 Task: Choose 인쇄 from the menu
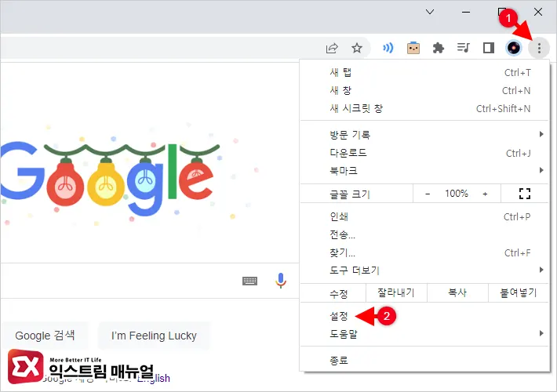click(x=424, y=216)
